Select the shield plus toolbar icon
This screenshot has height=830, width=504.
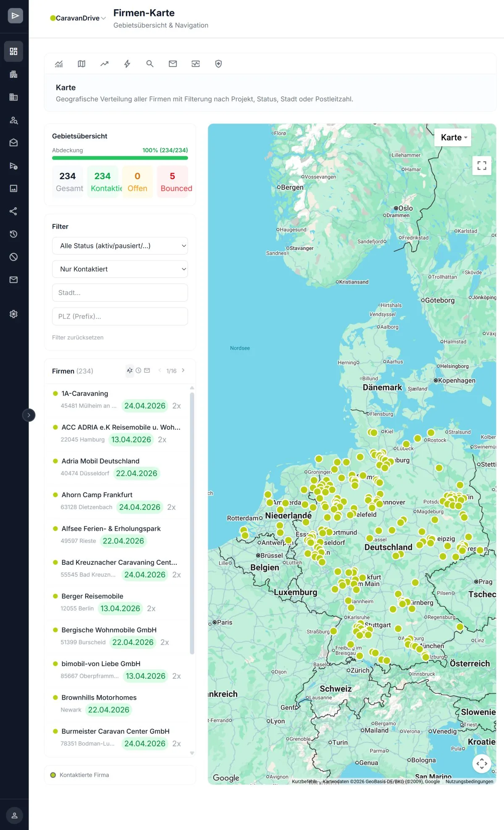218,64
